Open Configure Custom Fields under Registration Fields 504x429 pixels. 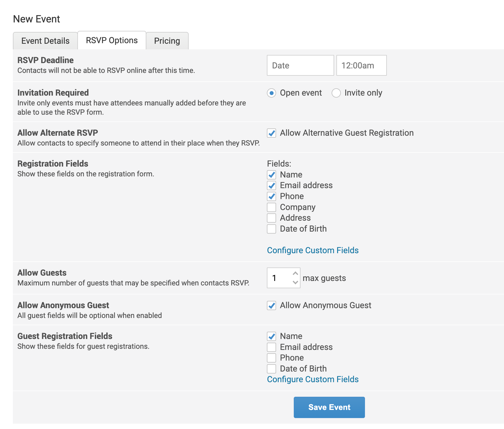313,250
